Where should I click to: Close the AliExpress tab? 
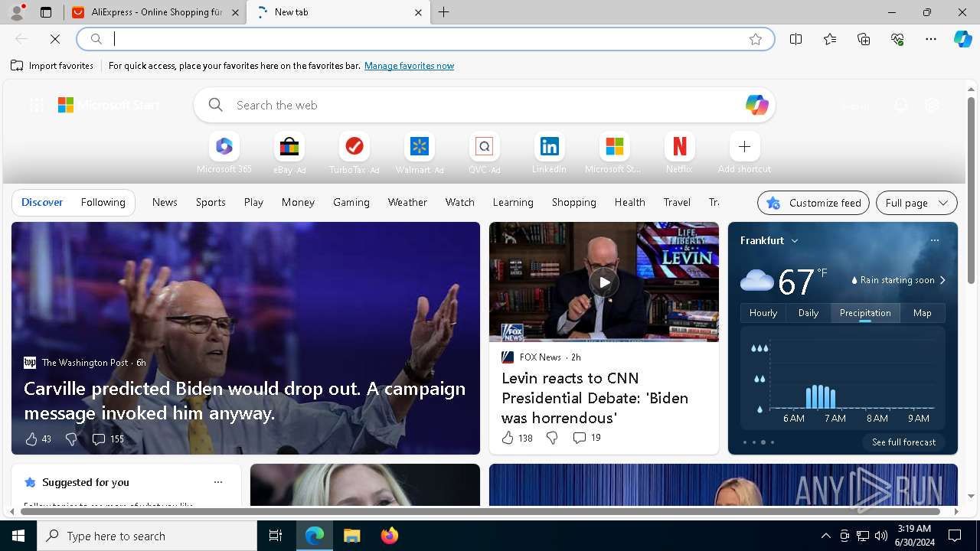coord(235,12)
